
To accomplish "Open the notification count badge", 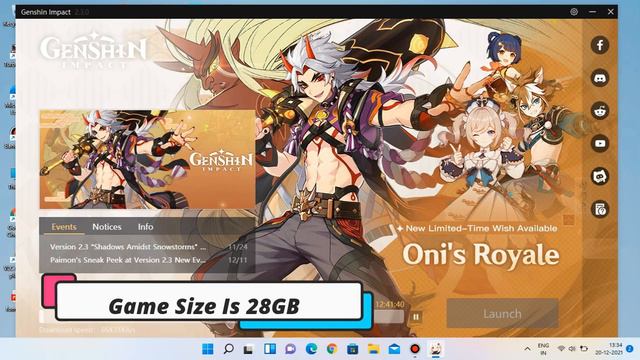I will click(x=630, y=349).
